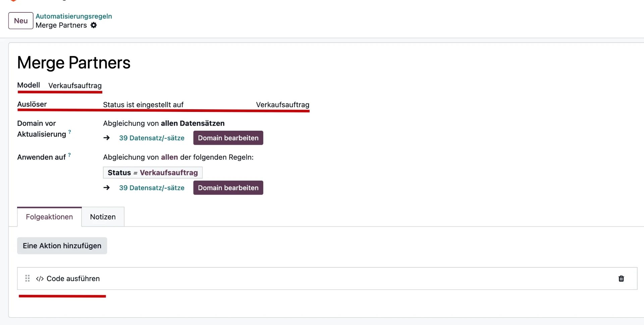Screen dimensions: 644x325
Task: Select the Folgeaktionen tab
Action: point(49,217)
